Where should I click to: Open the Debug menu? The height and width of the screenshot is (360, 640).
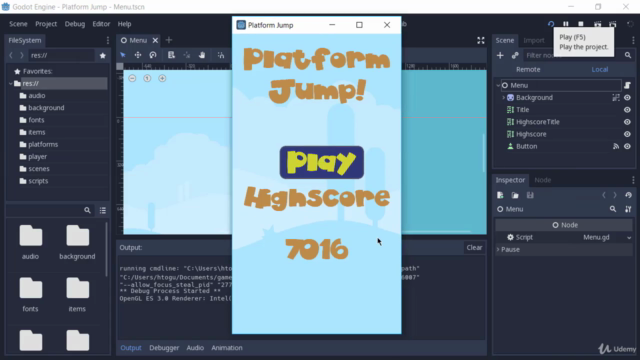tap(75, 24)
